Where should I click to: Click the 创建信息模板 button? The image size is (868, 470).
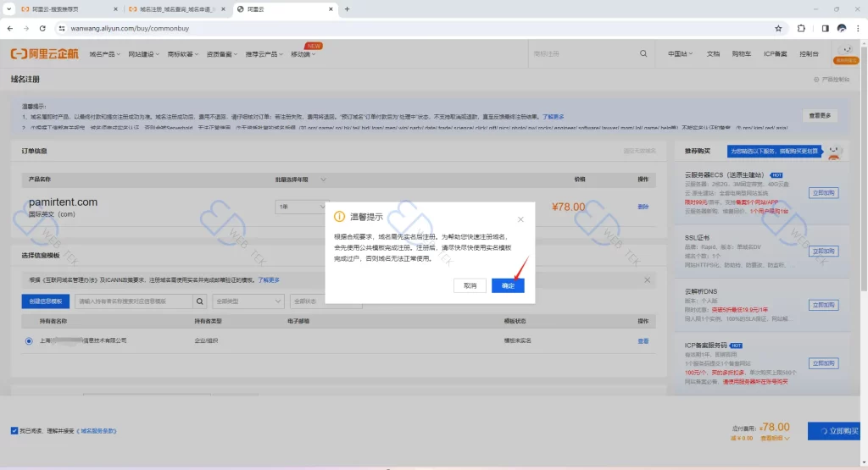45,301
